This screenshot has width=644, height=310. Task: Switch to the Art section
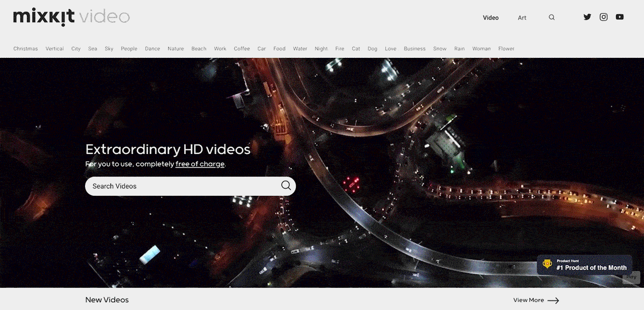click(522, 18)
